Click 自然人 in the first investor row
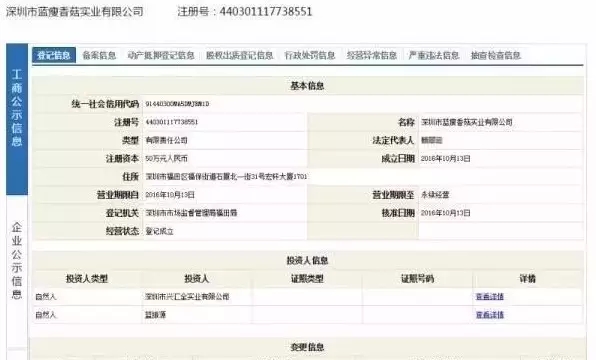The width and height of the screenshot is (596, 360). (46, 297)
